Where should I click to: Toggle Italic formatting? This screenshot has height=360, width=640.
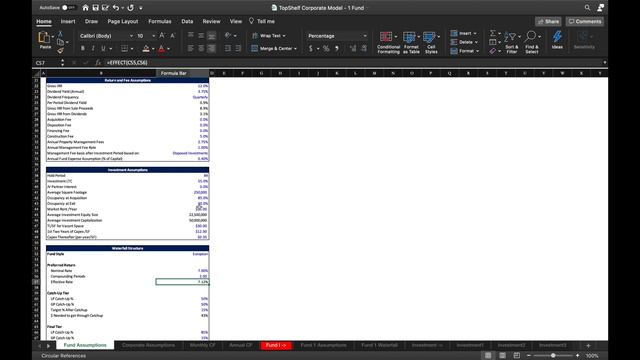click(x=93, y=49)
